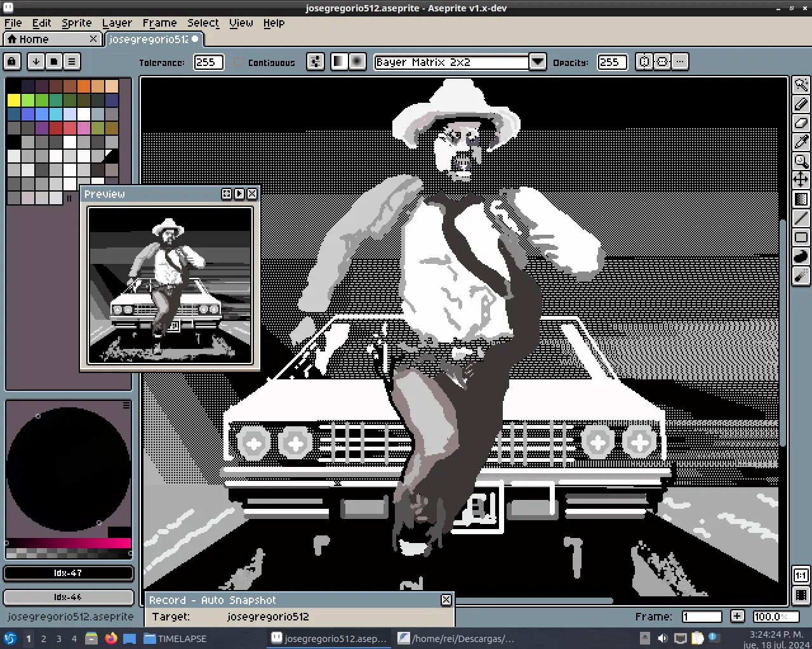
Task: Click the symmetry icon after Opacity
Action: [644, 62]
